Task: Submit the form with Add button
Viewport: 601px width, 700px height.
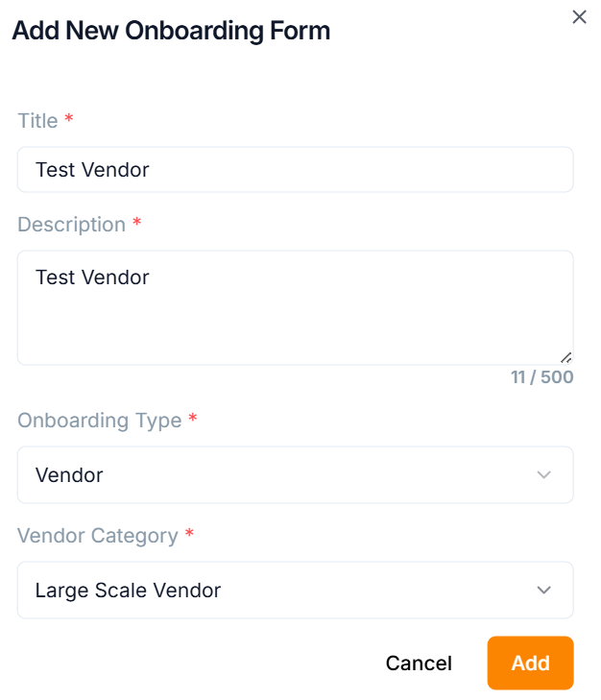Action: point(530,663)
